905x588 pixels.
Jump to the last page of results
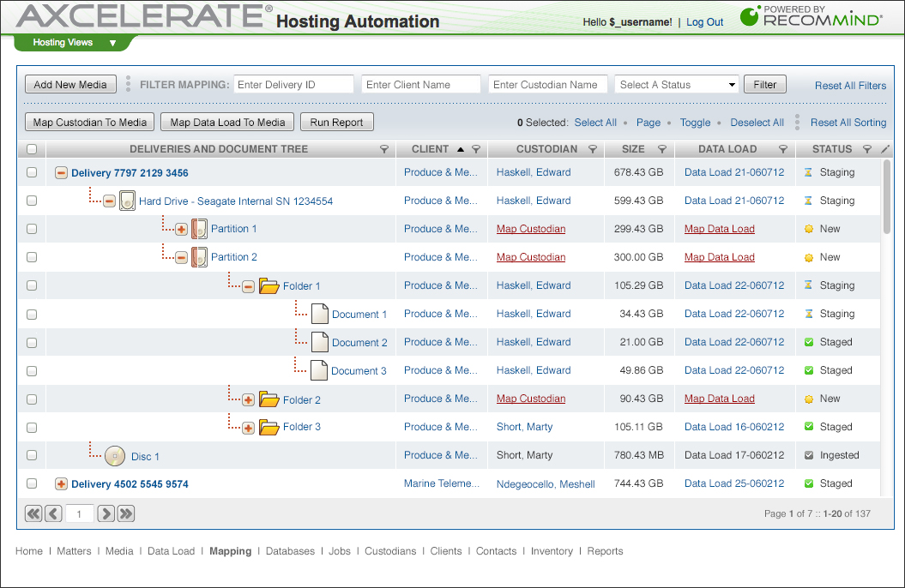coord(126,513)
